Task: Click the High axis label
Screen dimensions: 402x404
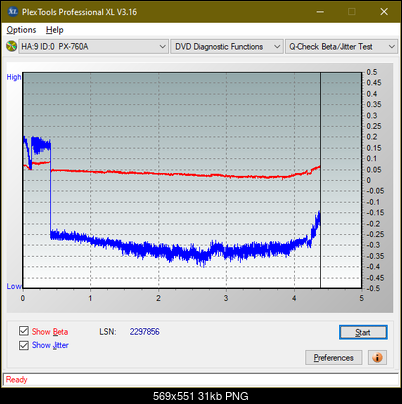Action: tap(14, 77)
